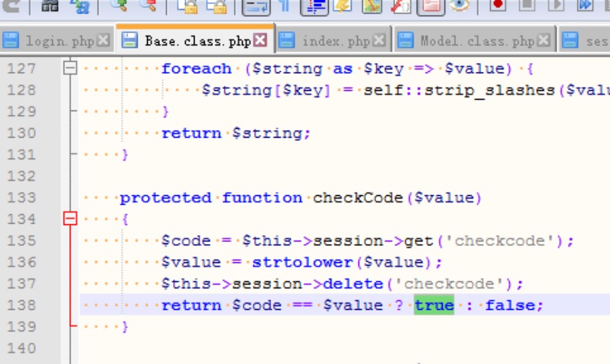Click line number 138 in the margin
The height and width of the screenshot is (364, 610).
point(22,305)
